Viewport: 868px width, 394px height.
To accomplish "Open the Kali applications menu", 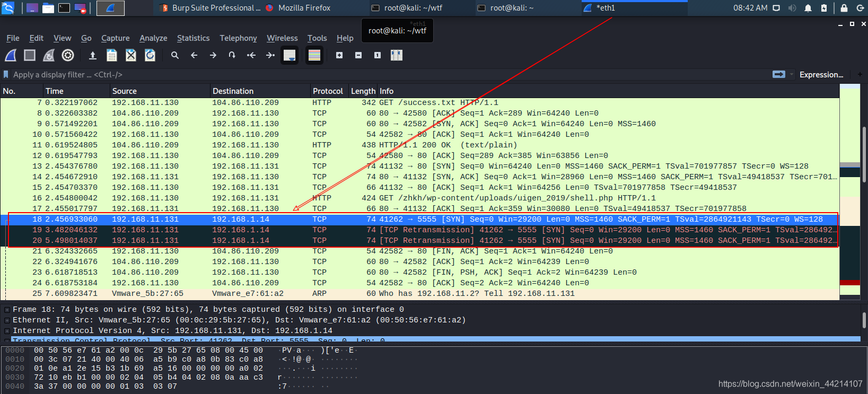I will pos(8,8).
